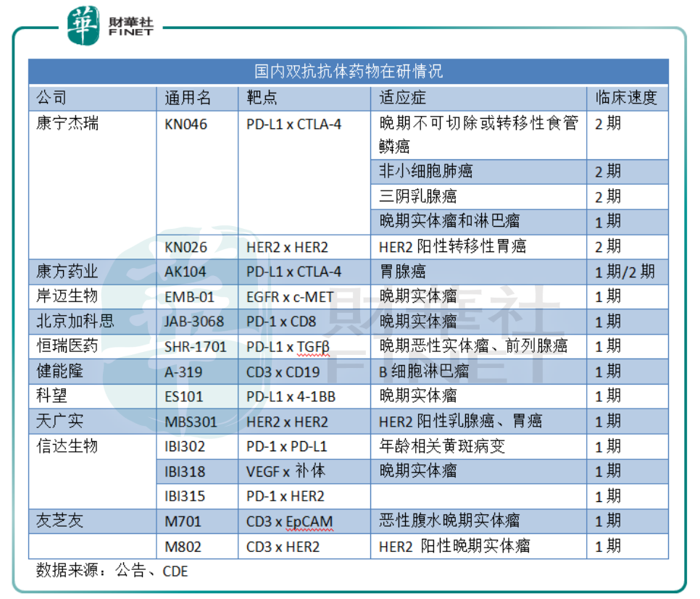Click the indication 非小细胞肺癌
This screenshot has height=599, width=700.
425,171
